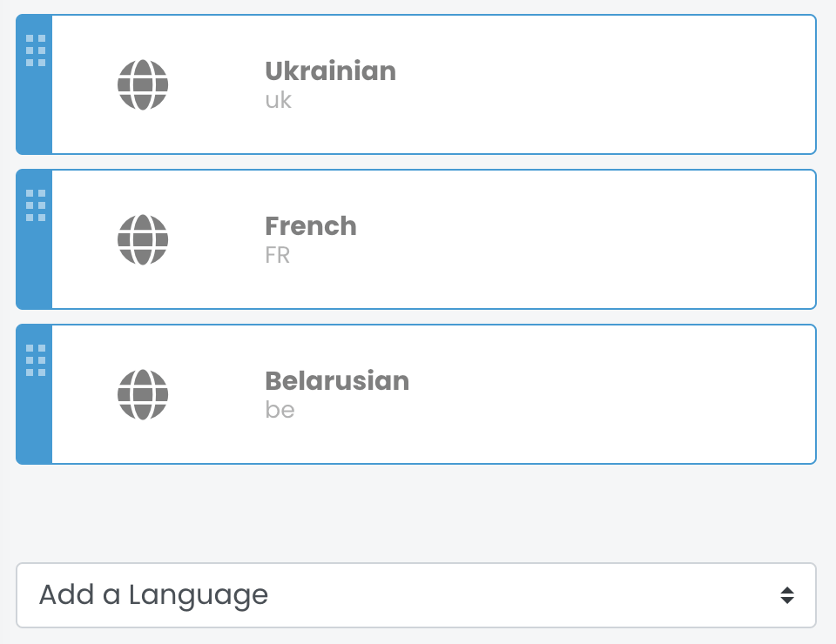Click the globe icon beside French
This screenshot has height=644, width=836.
(143, 240)
